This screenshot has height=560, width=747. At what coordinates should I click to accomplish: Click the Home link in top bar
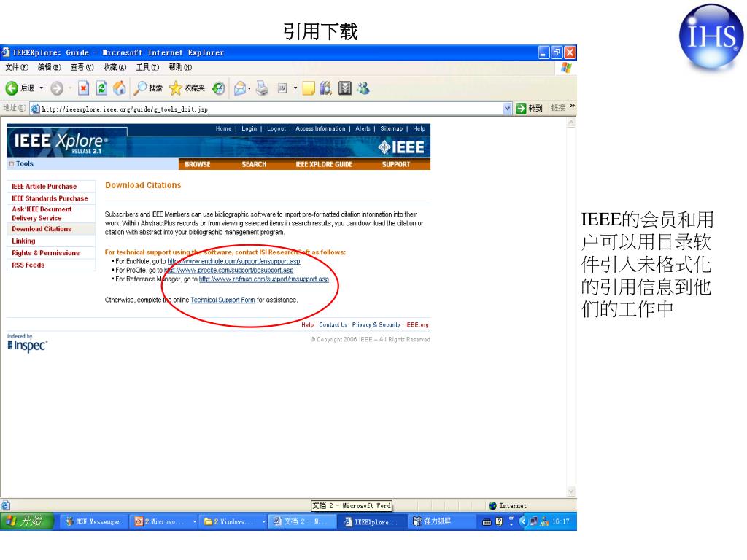[223, 128]
